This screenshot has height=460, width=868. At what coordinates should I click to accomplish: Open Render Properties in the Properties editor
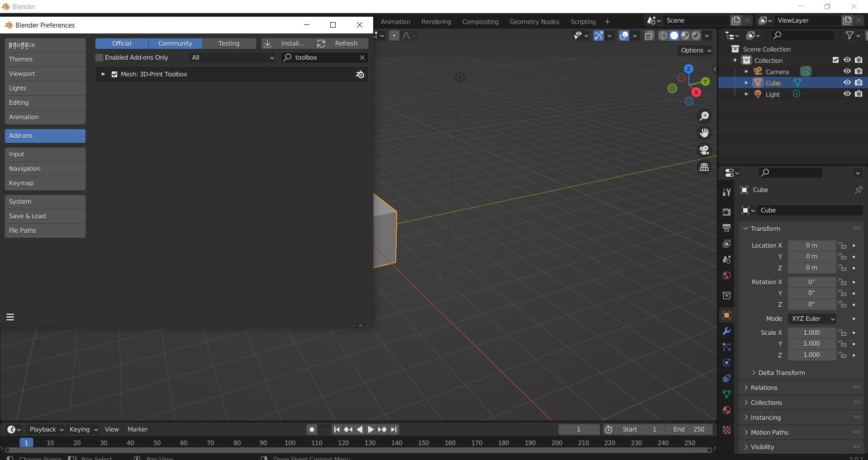[x=726, y=211]
